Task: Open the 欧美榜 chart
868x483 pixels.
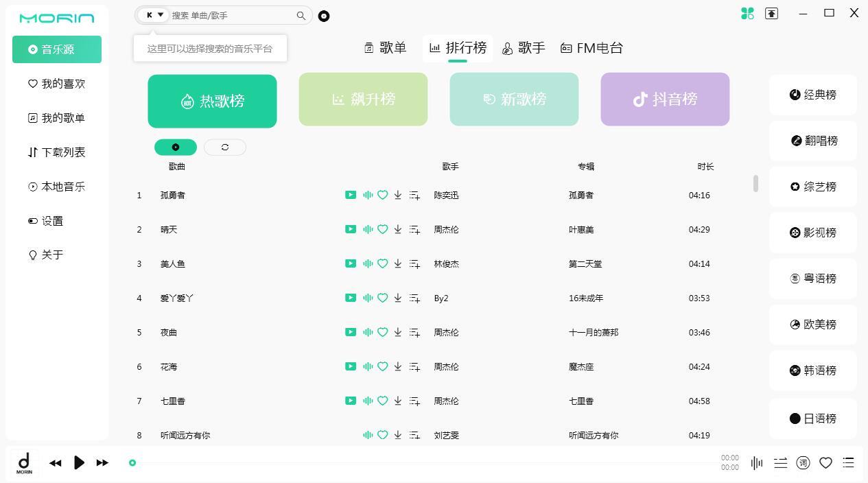Action: click(x=813, y=325)
